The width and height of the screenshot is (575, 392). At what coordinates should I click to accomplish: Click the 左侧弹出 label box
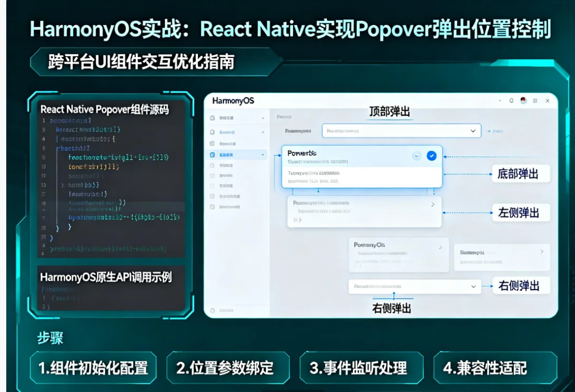(521, 212)
